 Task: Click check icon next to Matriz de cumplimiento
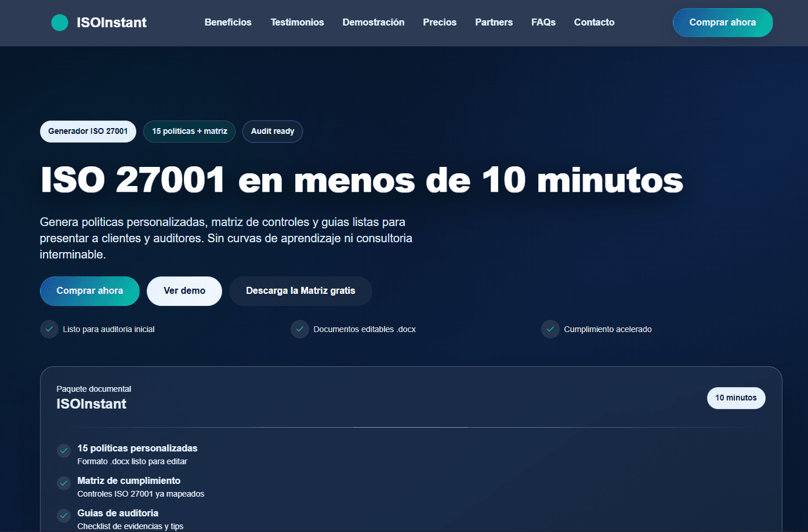pos(64,483)
